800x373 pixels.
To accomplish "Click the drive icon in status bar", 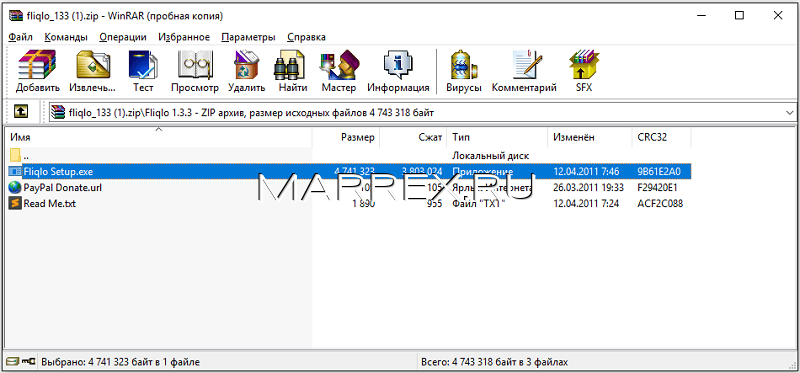I will pyautogui.click(x=13, y=362).
